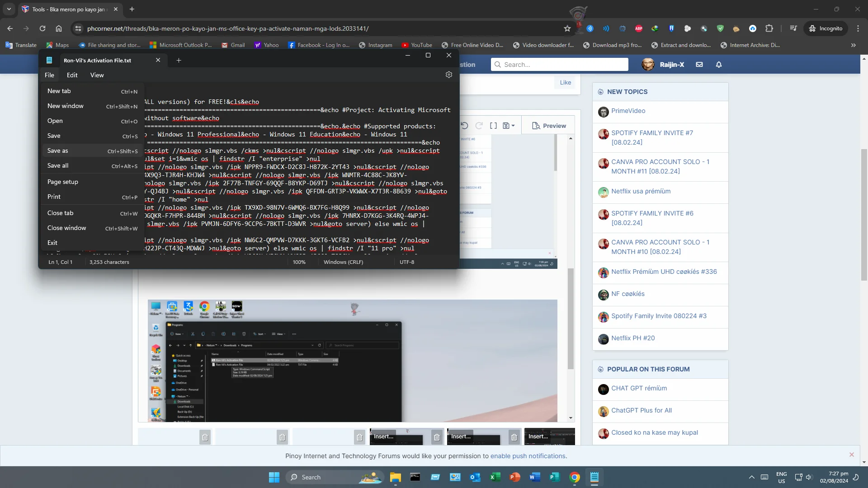Open the File menu in Notepad

coord(49,75)
